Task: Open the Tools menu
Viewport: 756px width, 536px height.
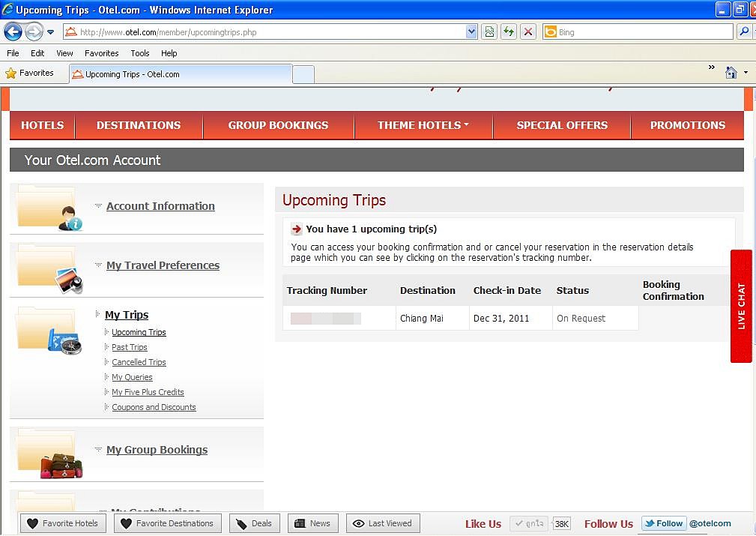Action: pos(140,53)
